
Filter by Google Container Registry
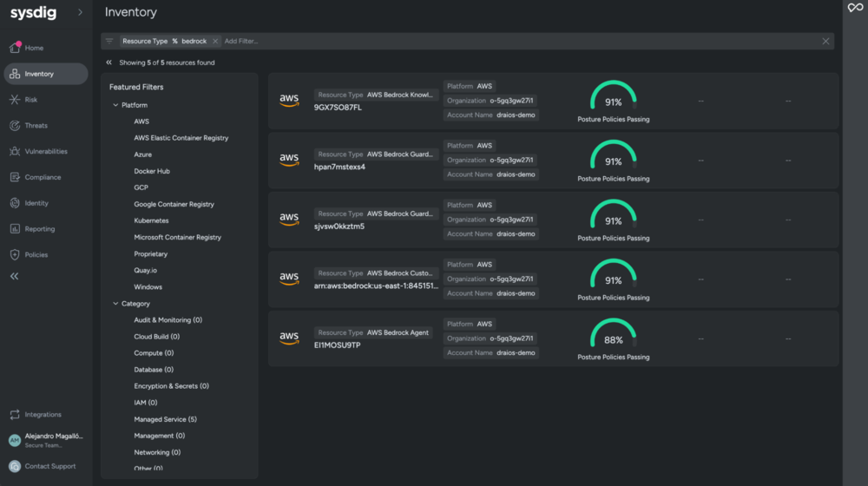pos(174,204)
